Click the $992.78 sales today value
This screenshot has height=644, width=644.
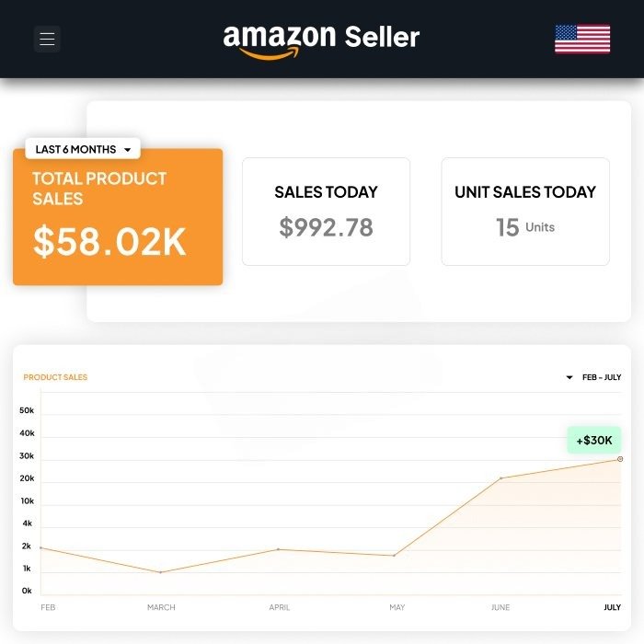pos(326,228)
